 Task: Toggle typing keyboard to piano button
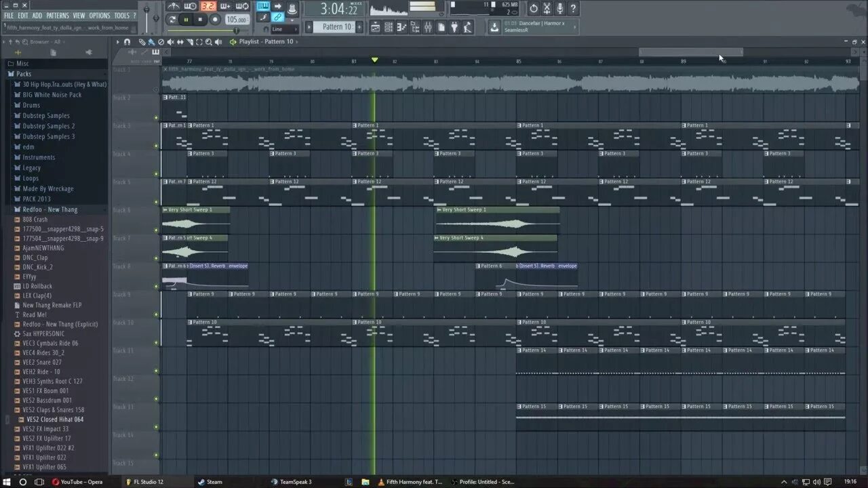tap(263, 6)
